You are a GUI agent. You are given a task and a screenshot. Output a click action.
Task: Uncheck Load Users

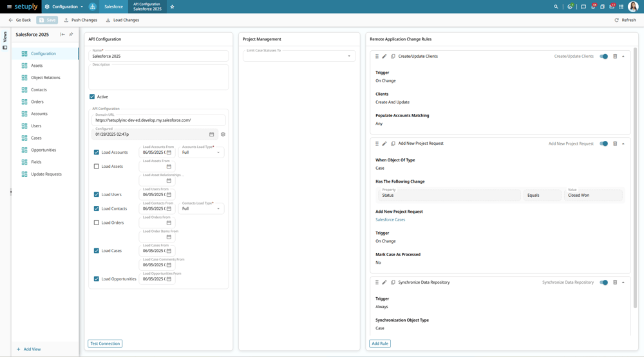(x=97, y=194)
